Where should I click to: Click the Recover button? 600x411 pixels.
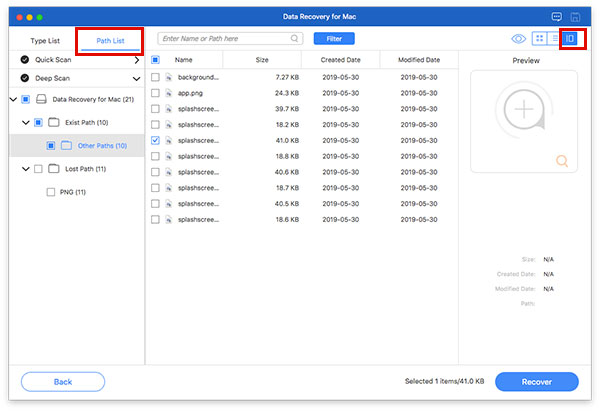coord(537,382)
